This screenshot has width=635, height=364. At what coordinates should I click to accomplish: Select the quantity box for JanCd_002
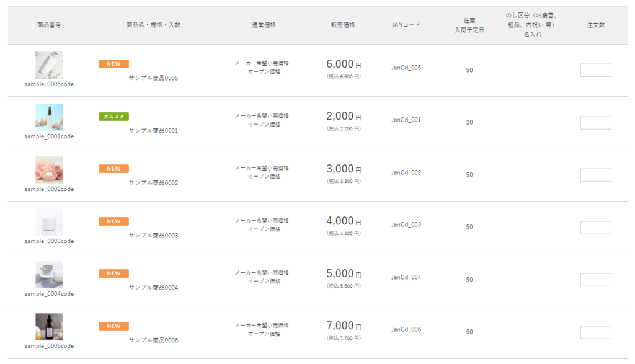(x=595, y=175)
